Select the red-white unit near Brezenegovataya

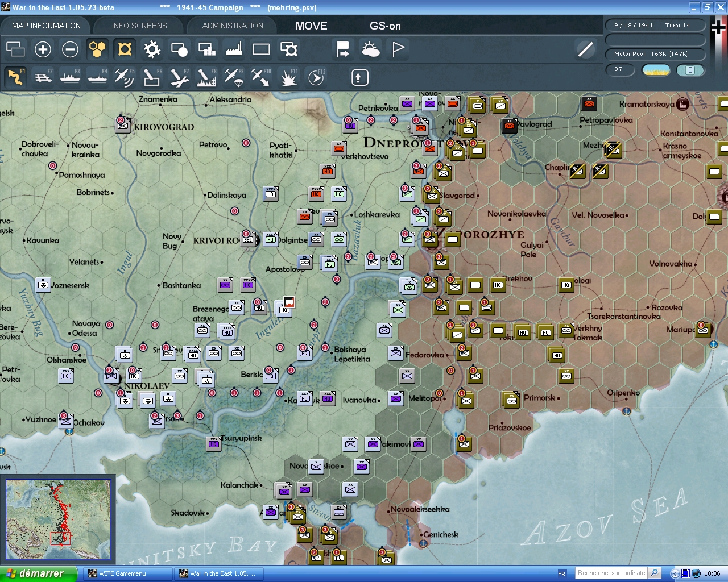[x=289, y=302]
